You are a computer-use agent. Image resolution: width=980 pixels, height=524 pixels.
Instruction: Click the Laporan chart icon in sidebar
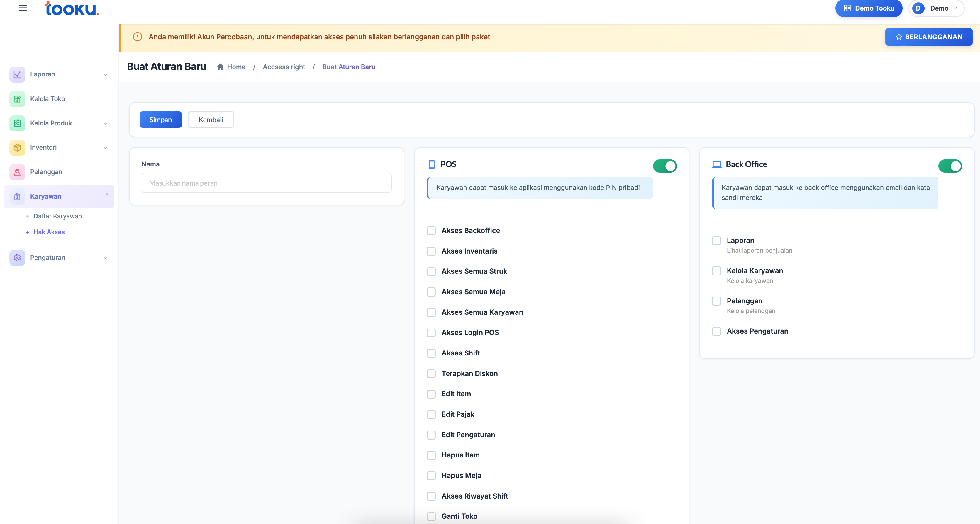(17, 74)
